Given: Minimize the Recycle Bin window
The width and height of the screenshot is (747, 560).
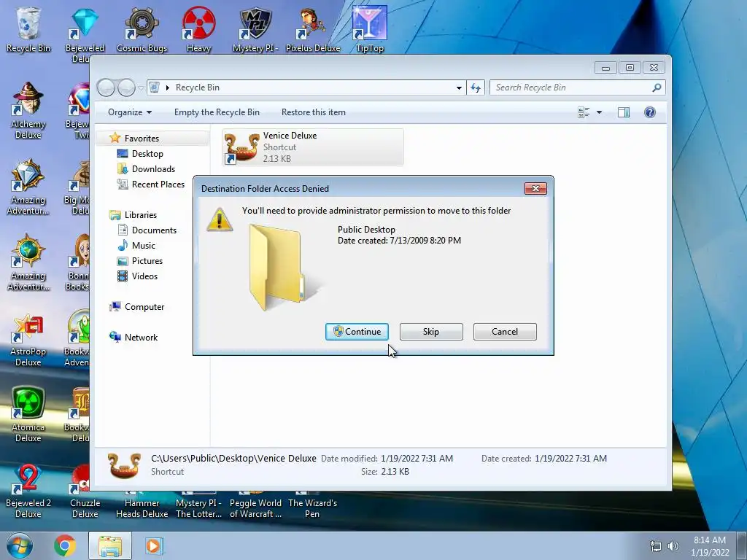Looking at the screenshot, I should [606, 68].
